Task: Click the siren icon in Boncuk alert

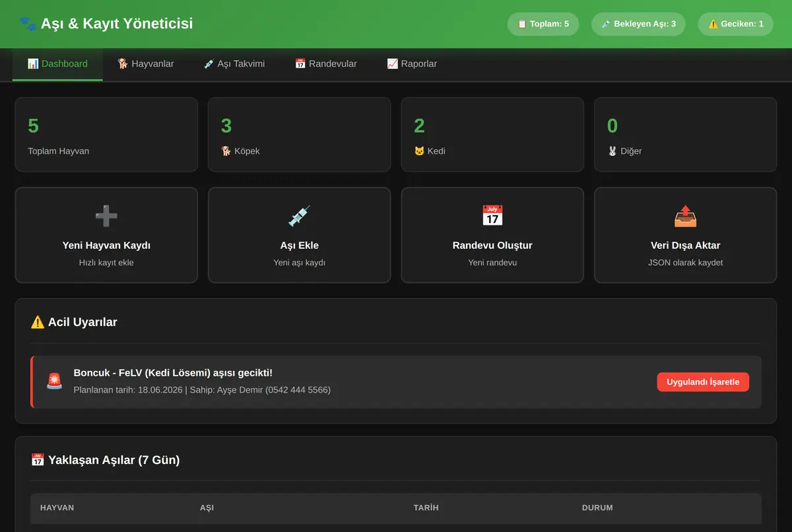Action: click(54, 381)
